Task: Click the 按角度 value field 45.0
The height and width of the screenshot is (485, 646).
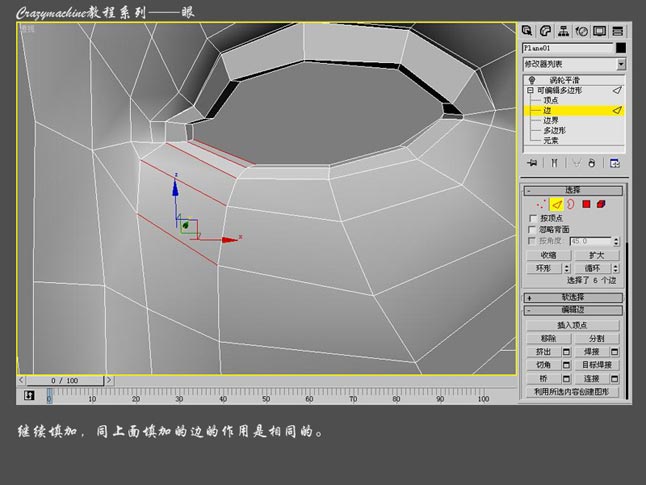Action: [591, 241]
